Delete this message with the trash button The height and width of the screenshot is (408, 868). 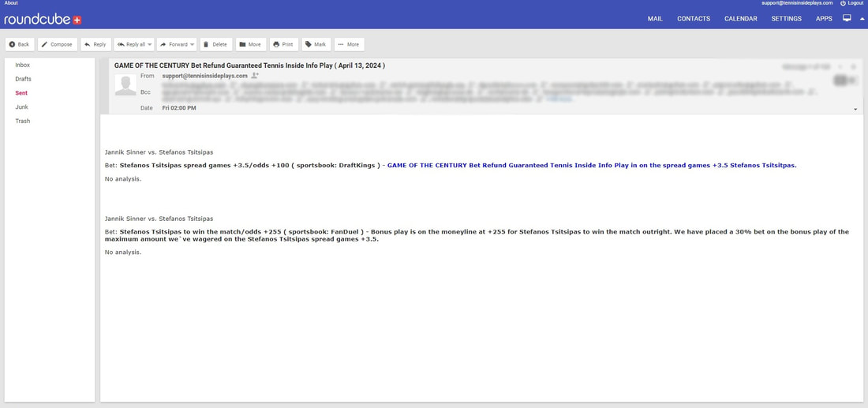216,44
